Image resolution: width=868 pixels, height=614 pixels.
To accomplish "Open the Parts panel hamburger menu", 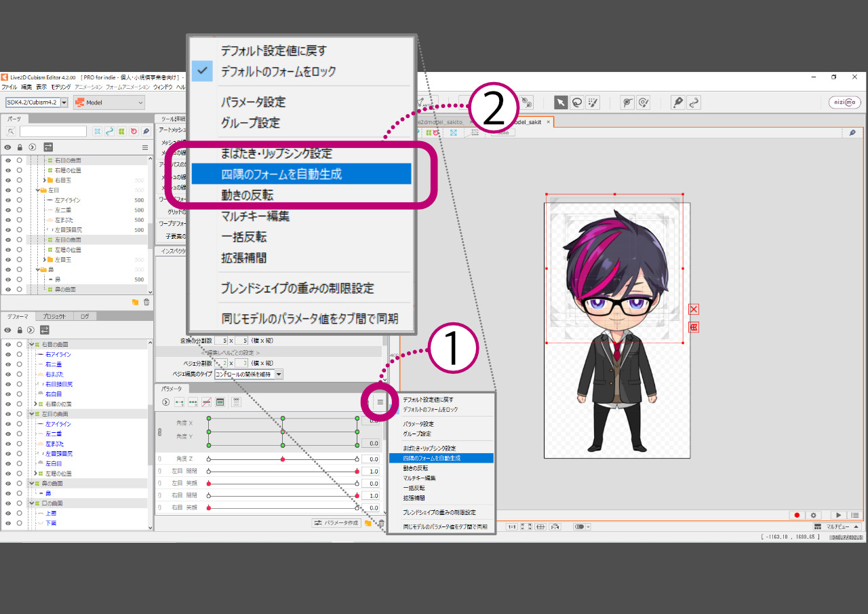I will tap(144, 147).
